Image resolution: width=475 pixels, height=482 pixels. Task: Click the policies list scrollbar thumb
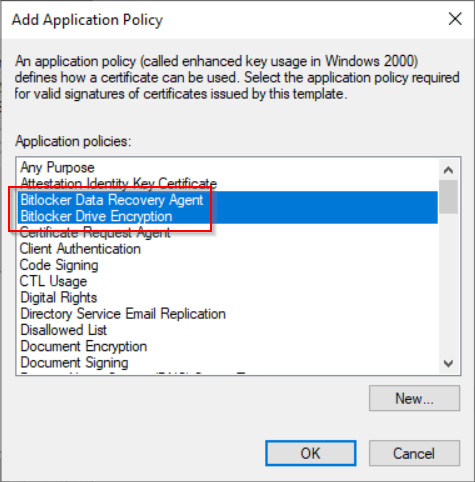(x=448, y=197)
